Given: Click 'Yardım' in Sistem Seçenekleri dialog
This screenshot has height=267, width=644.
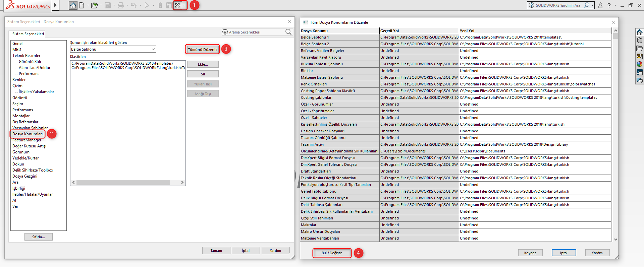Looking at the screenshot, I should (276, 251).
